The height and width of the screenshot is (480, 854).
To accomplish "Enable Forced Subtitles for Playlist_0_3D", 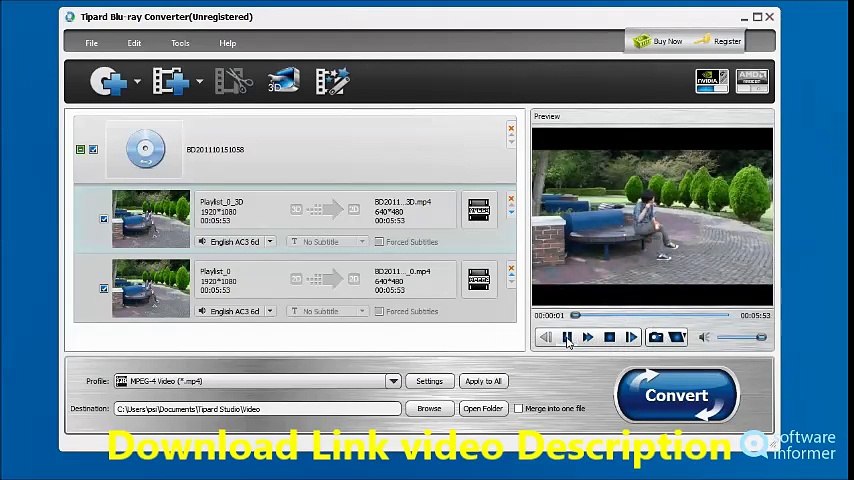I will click(379, 241).
